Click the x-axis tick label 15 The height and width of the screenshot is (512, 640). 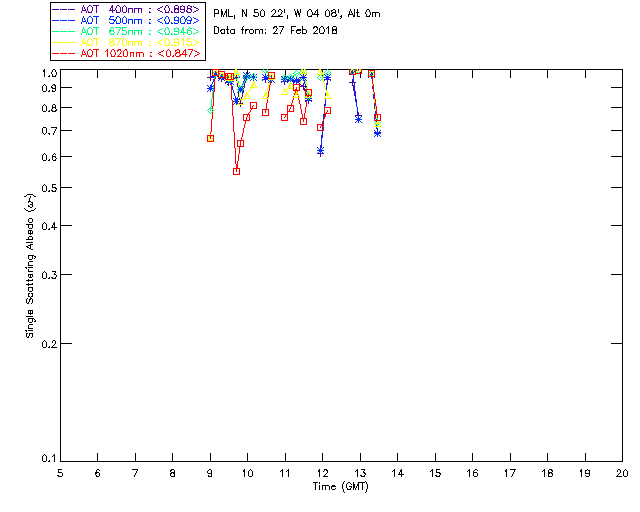(x=435, y=473)
